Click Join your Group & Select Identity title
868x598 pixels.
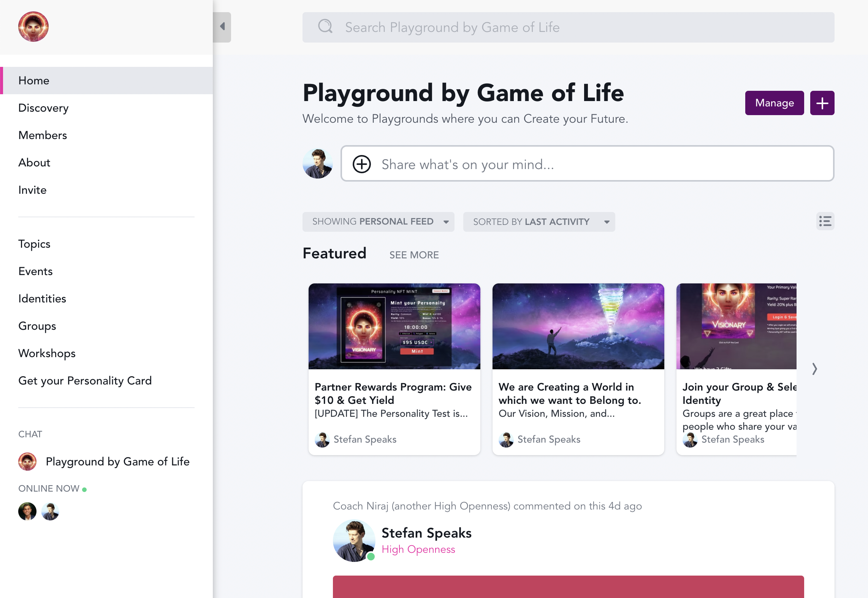click(x=739, y=394)
